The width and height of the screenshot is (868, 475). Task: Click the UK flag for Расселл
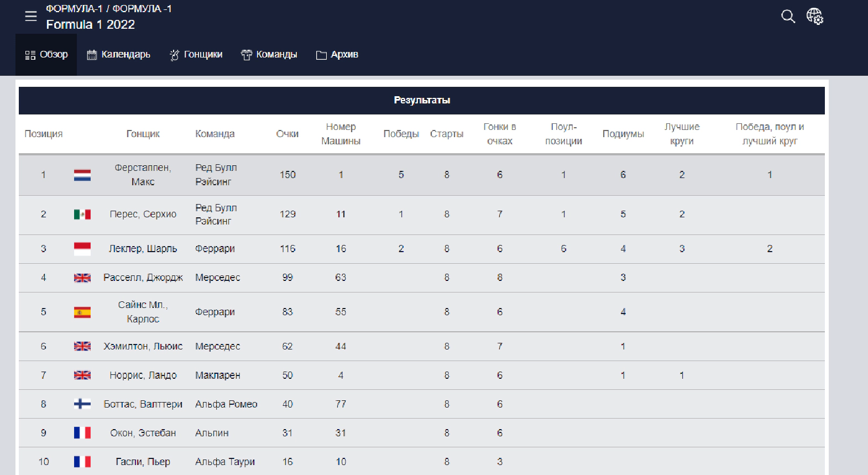pos(82,278)
